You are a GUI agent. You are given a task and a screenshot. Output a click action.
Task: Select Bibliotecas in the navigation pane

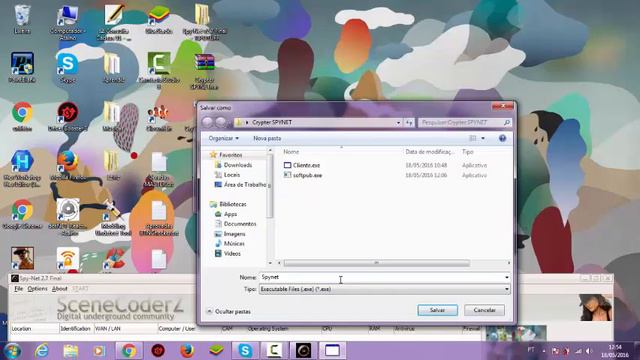click(233, 204)
